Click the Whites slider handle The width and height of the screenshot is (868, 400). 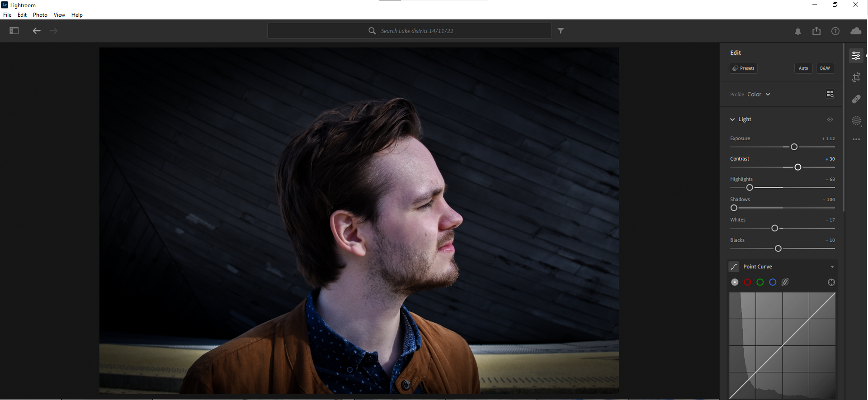(774, 229)
